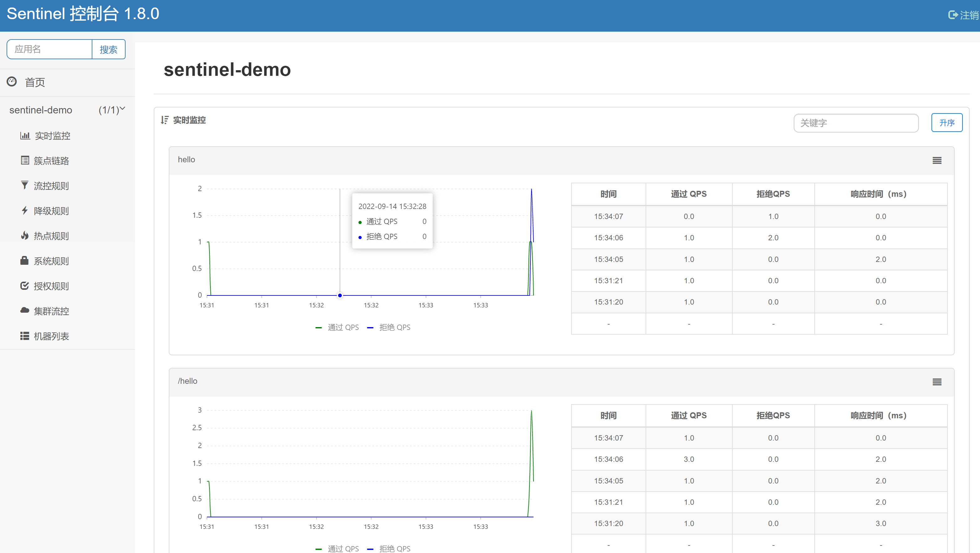Select 机器列表 menu item
Screen dimensions: 980x553
point(51,336)
